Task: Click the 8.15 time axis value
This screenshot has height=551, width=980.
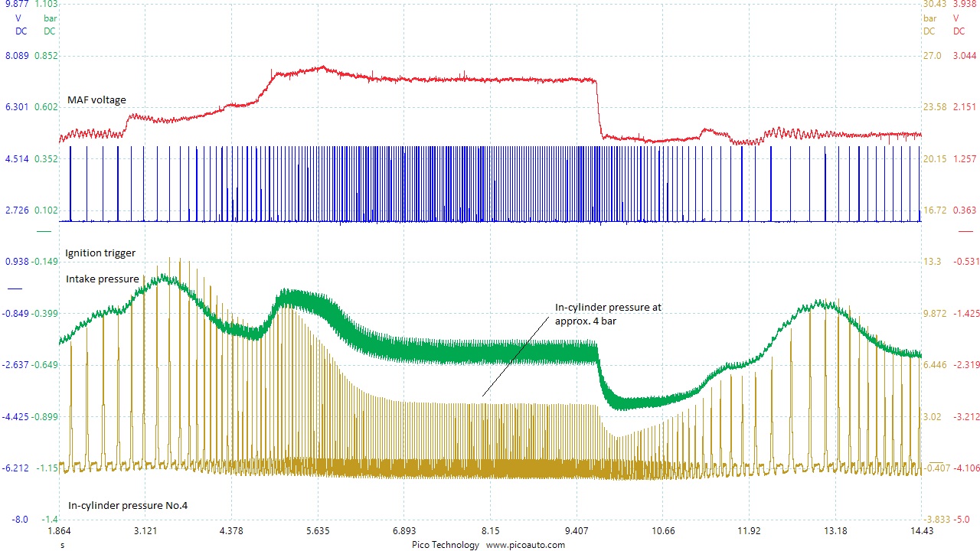Action: tap(490, 531)
